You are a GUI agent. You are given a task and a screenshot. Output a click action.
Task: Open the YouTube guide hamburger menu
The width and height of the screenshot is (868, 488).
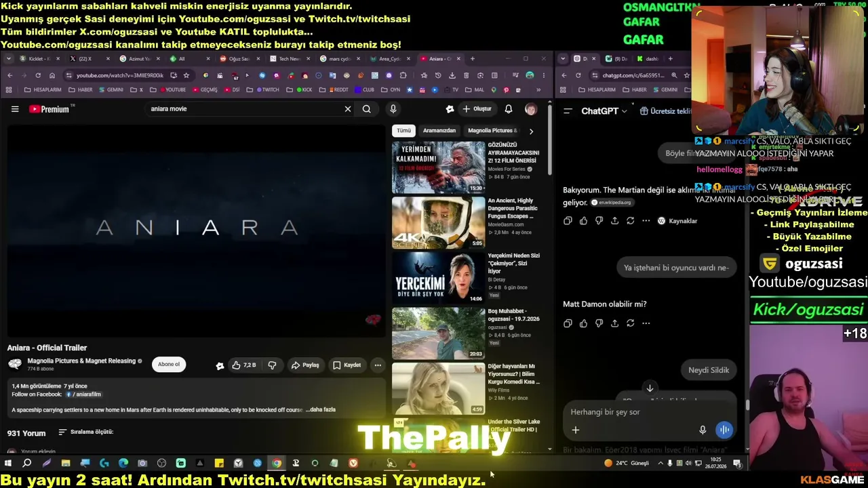[15, 109]
